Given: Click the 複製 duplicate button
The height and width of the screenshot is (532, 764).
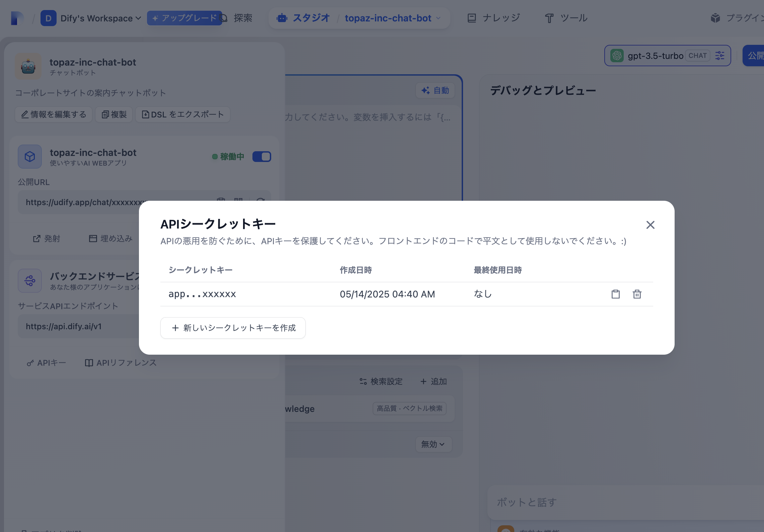Looking at the screenshot, I should pos(114,114).
